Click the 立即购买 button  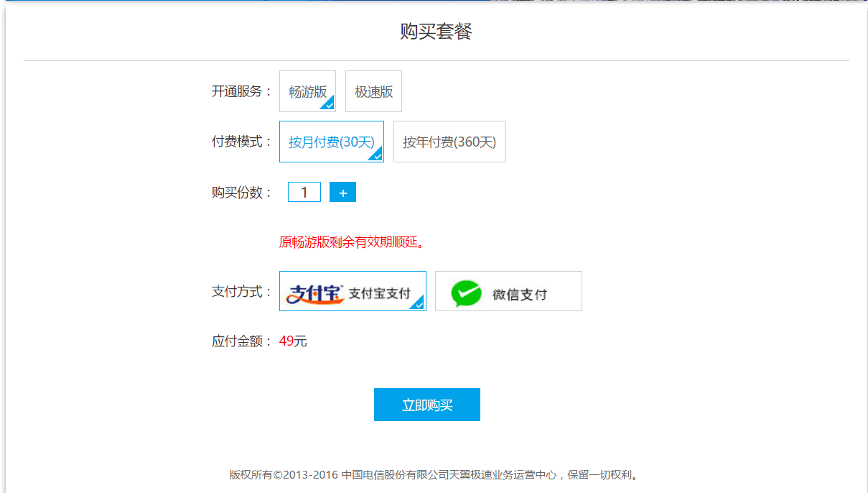427,405
